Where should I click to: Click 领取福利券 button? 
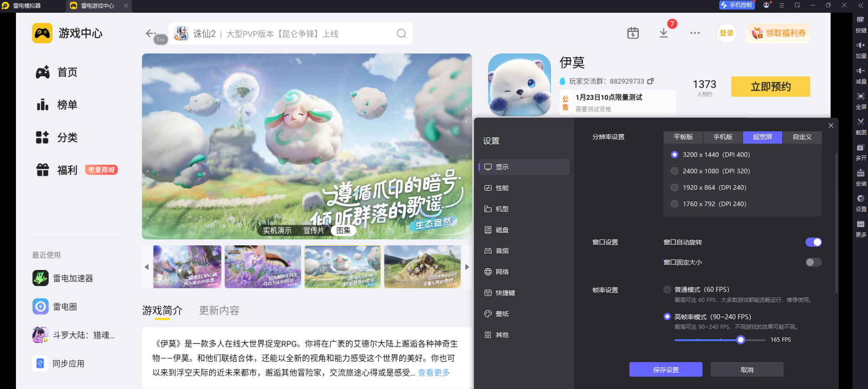(778, 33)
